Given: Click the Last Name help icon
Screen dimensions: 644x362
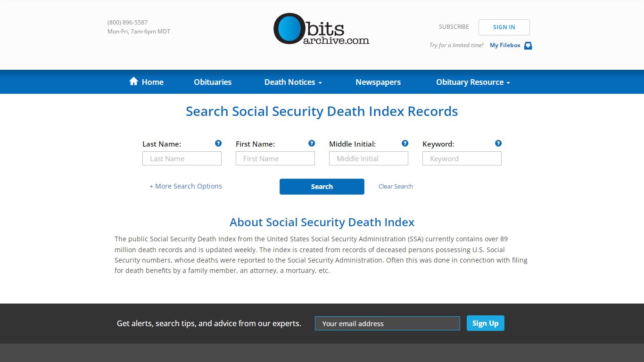Looking at the screenshot, I should click(x=218, y=143).
